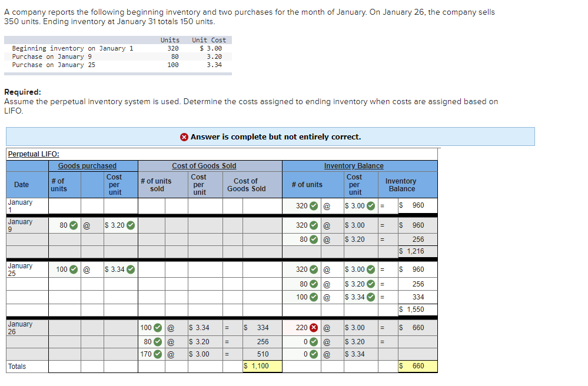This screenshot has width=588, height=386.
Task: Click the check beside 320 in January 9 inventory balance
Action: coord(314,225)
